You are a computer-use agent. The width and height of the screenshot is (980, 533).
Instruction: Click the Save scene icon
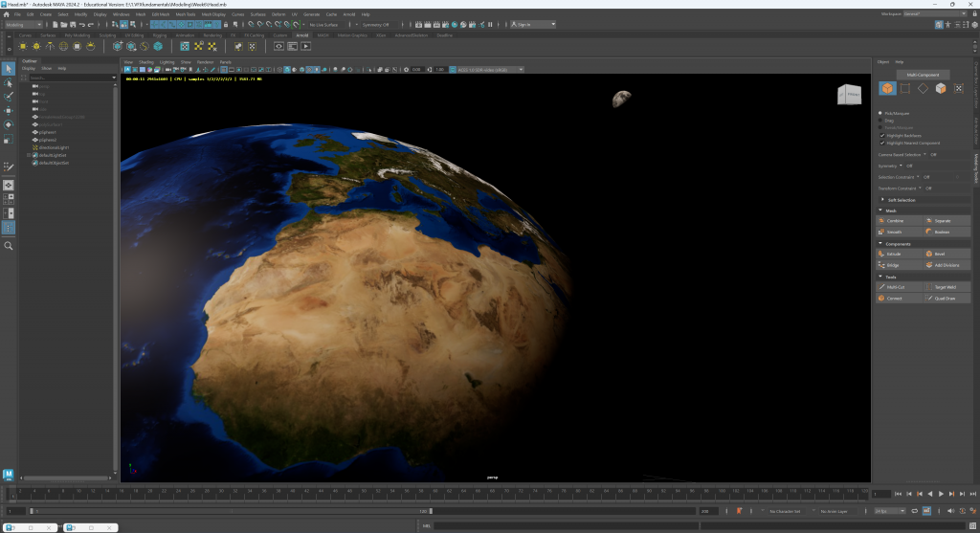tap(73, 24)
